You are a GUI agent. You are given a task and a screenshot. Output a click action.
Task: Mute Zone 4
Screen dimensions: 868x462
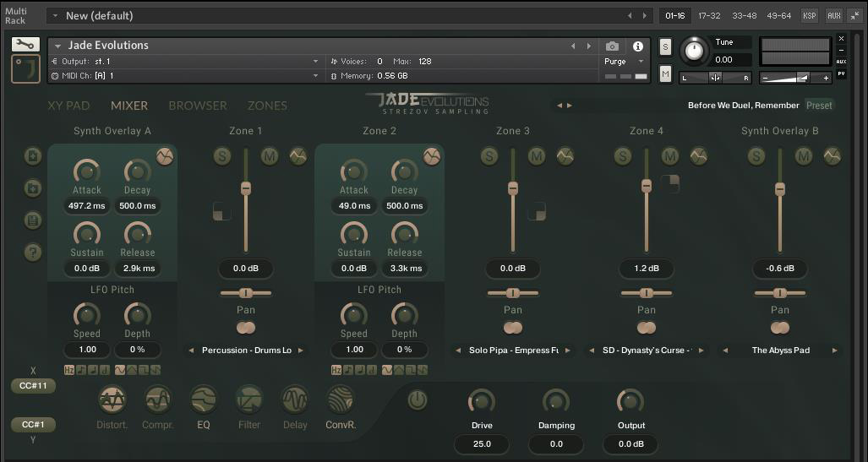(670, 156)
